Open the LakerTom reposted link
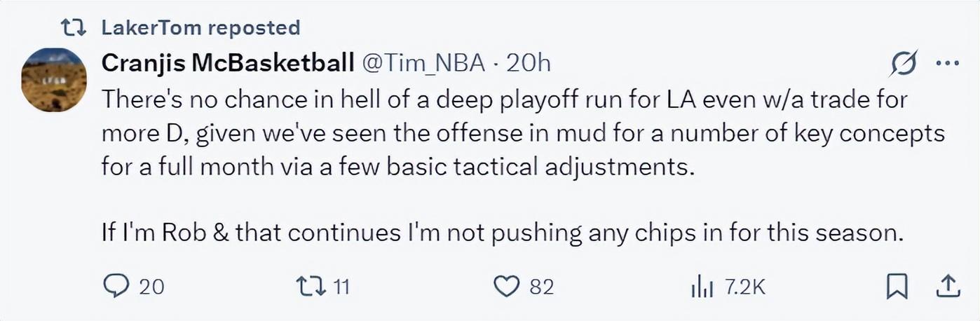The height and width of the screenshot is (321, 980). coord(200,28)
